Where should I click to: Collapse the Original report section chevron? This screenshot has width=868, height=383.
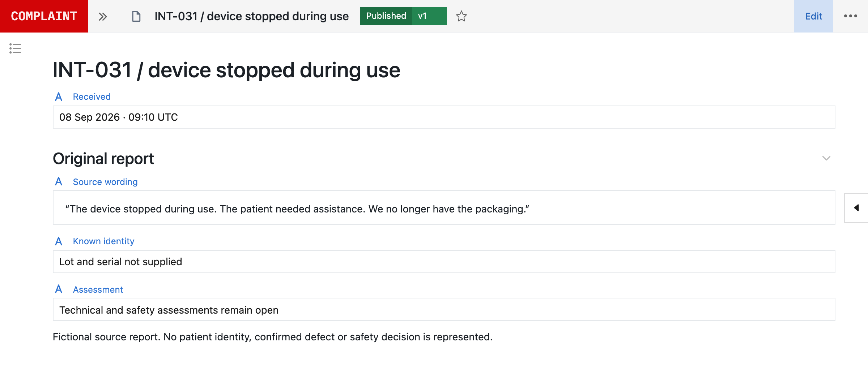tap(826, 158)
